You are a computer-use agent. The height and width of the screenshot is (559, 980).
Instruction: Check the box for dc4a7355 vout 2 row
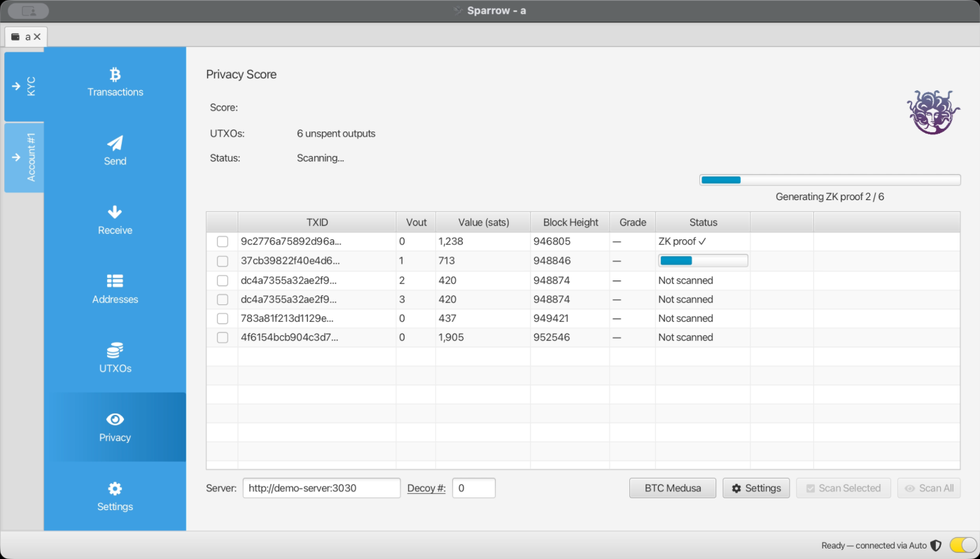(222, 281)
